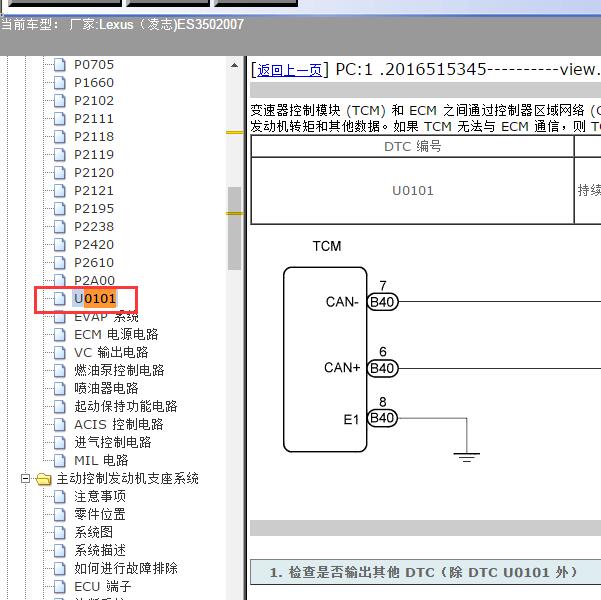Select the P2121 entry
The height and width of the screenshot is (600, 601).
coord(94,191)
